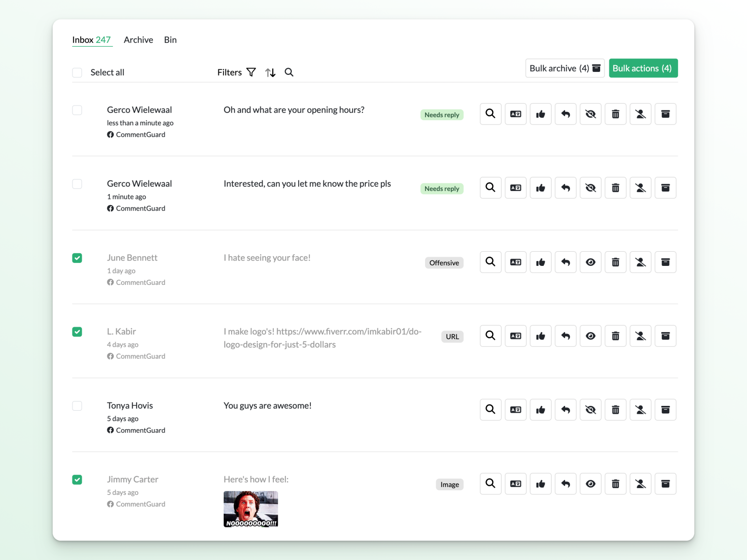Open the Filters dropdown
Image resolution: width=747 pixels, height=560 pixels.
[x=236, y=72]
